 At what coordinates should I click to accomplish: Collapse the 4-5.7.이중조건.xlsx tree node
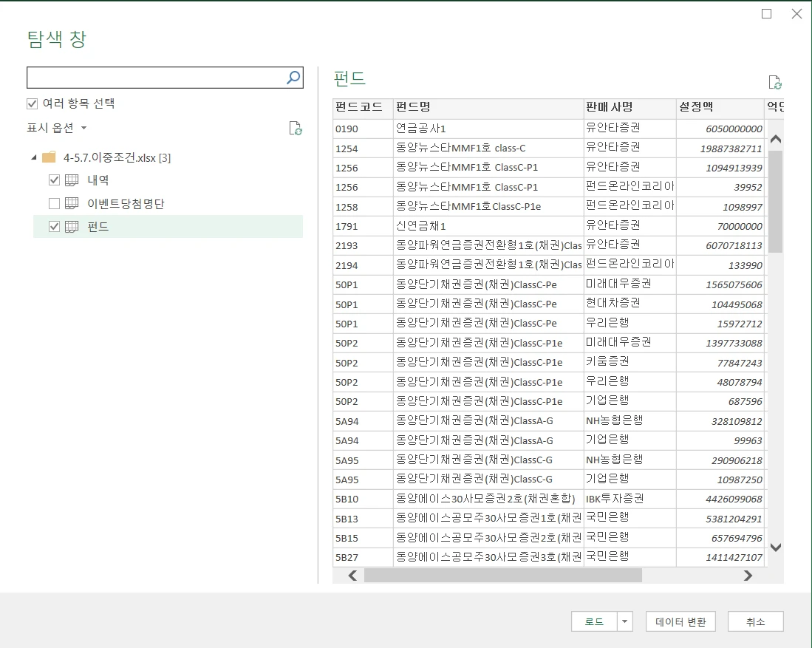tap(33, 157)
